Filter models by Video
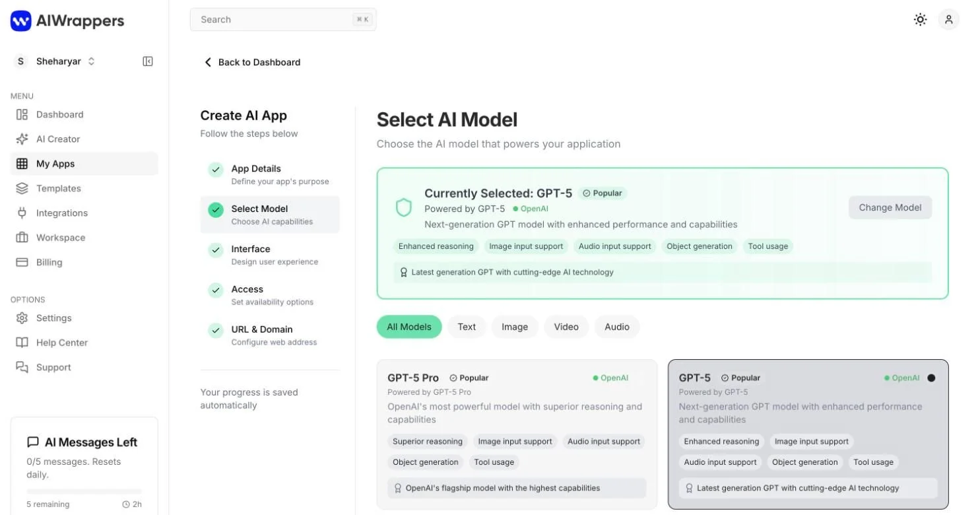The width and height of the screenshot is (980, 515). tap(566, 327)
